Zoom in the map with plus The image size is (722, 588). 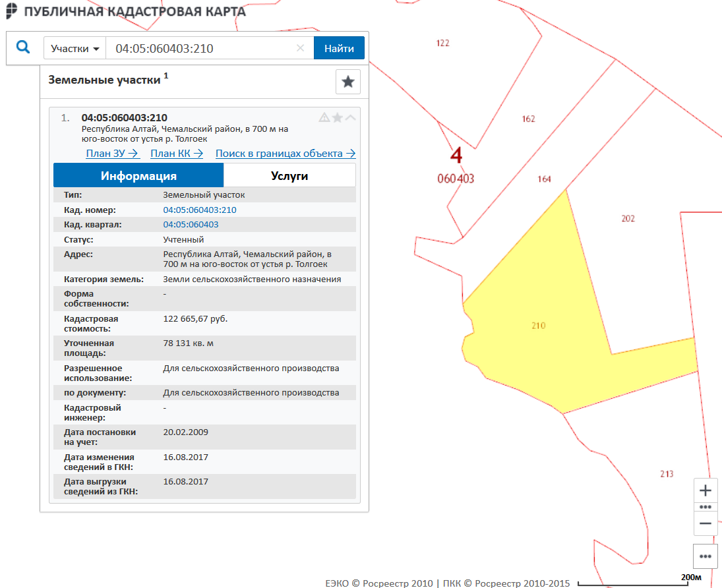(706, 490)
